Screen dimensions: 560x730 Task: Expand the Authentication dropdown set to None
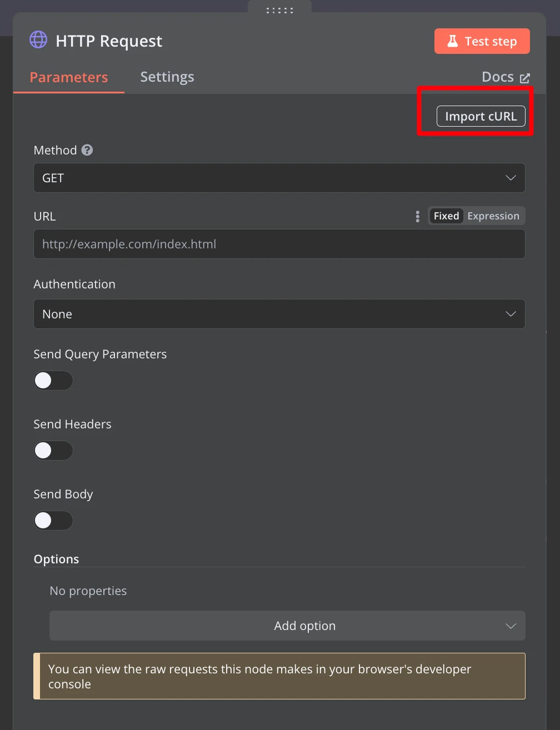coord(279,314)
